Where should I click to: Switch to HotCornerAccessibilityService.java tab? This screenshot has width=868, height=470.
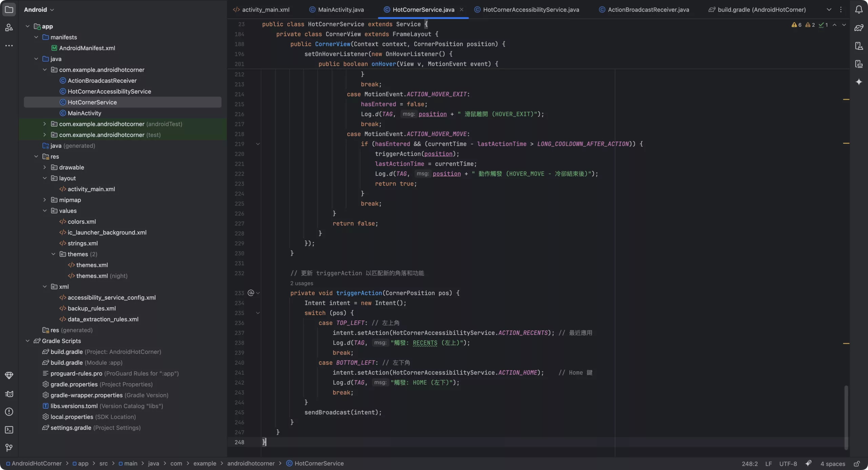(x=527, y=9)
